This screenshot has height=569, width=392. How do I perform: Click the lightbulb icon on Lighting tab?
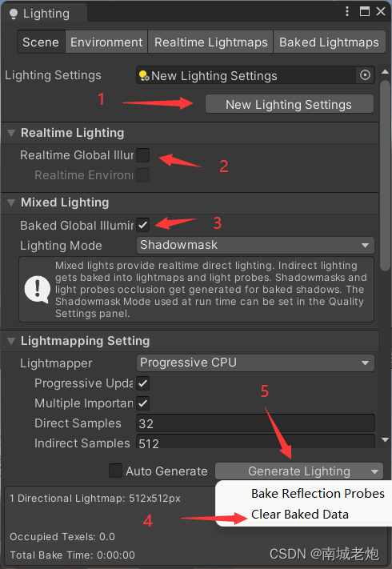[14, 14]
